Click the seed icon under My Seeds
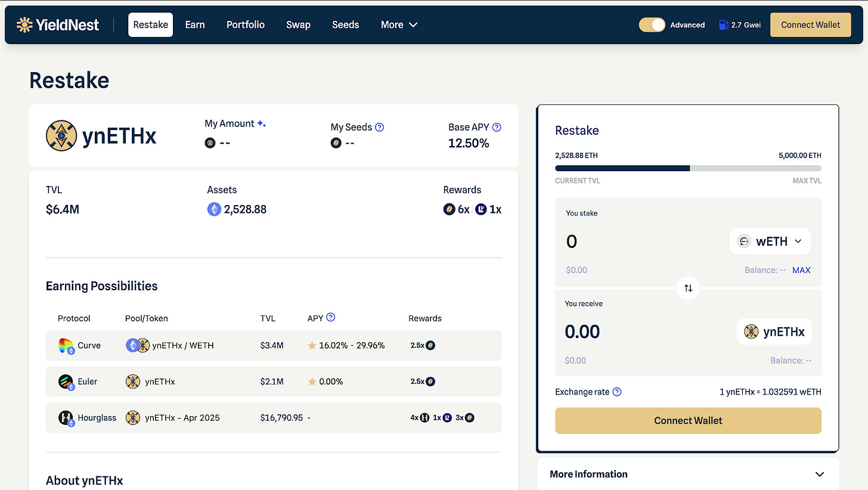This screenshot has width=868, height=490. pyautogui.click(x=336, y=143)
